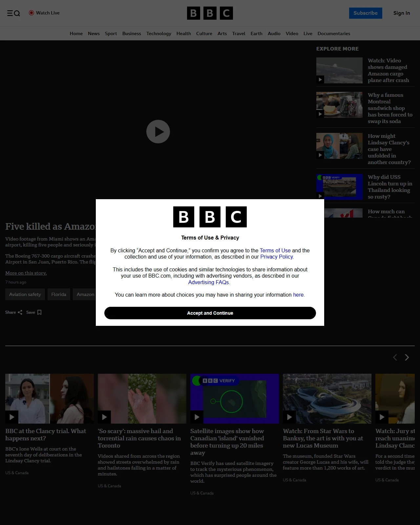The height and width of the screenshot is (525, 420).
Task: Click the Amazon tag
Action: 85,294
